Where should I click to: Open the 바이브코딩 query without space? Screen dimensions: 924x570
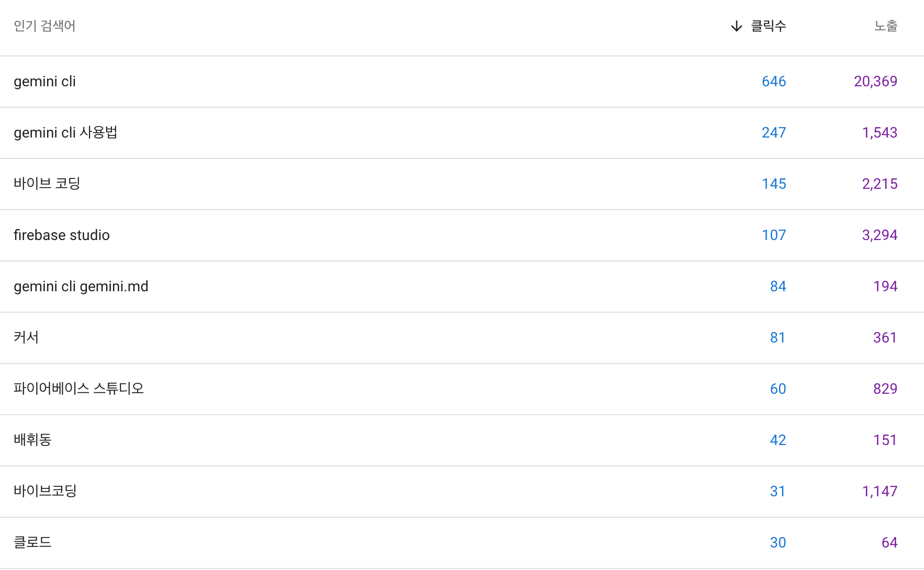tap(462, 492)
